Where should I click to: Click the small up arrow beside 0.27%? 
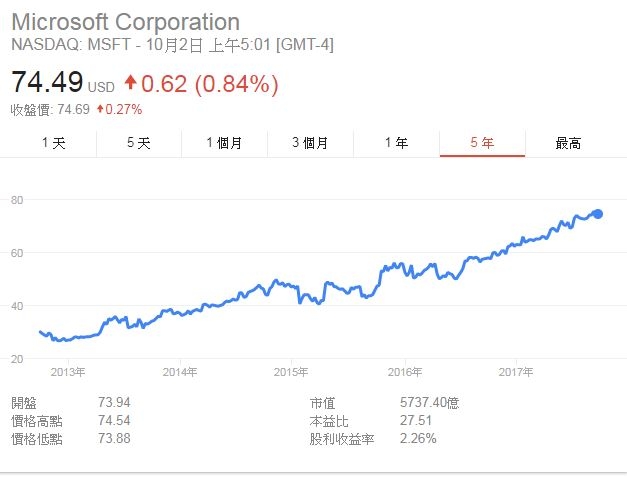(x=100, y=108)
